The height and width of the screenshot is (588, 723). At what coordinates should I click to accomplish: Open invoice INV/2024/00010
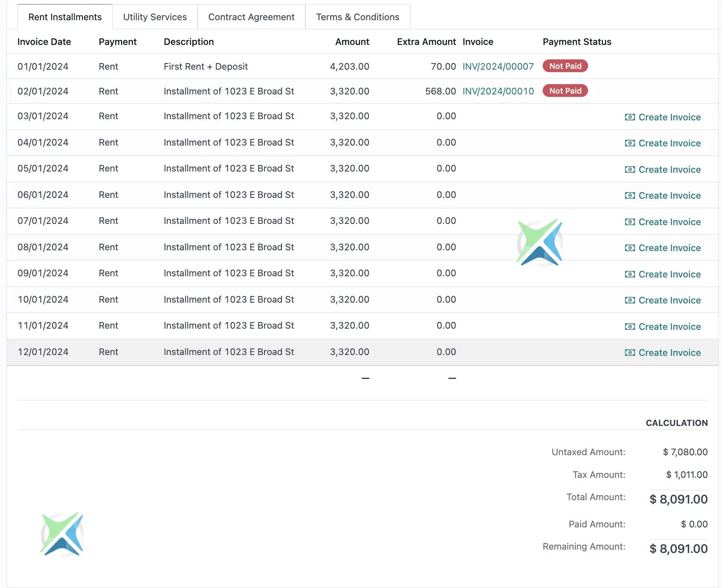498,91
